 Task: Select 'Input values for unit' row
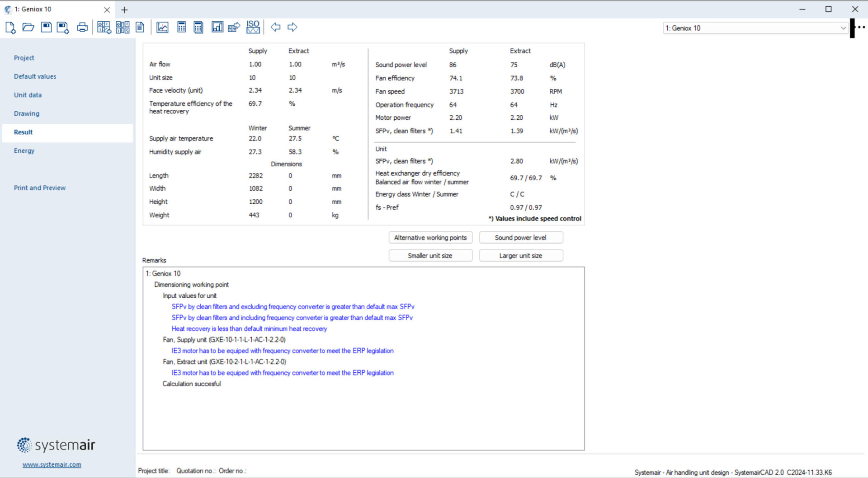[x=189, y=296]
